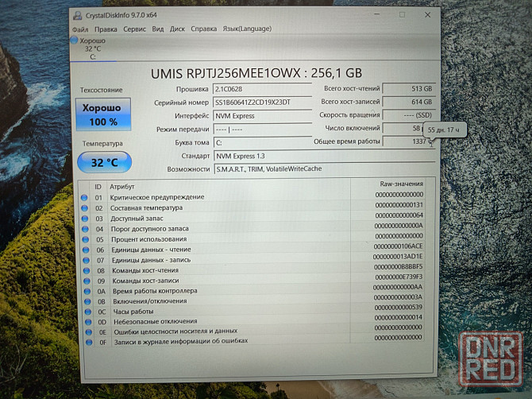
Task: Click status dot for Команды хост-чтения row
Action: point(87,271)
